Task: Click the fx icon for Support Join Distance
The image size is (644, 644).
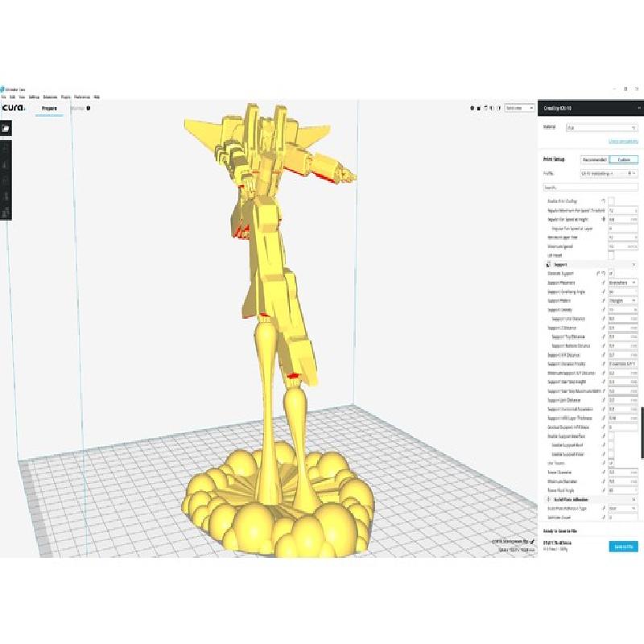Action: coord(603,400)
